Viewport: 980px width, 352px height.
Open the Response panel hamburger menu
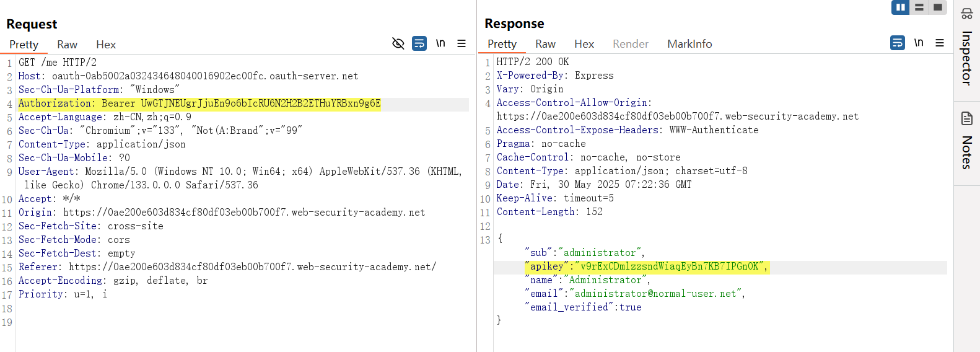(940, 43)
